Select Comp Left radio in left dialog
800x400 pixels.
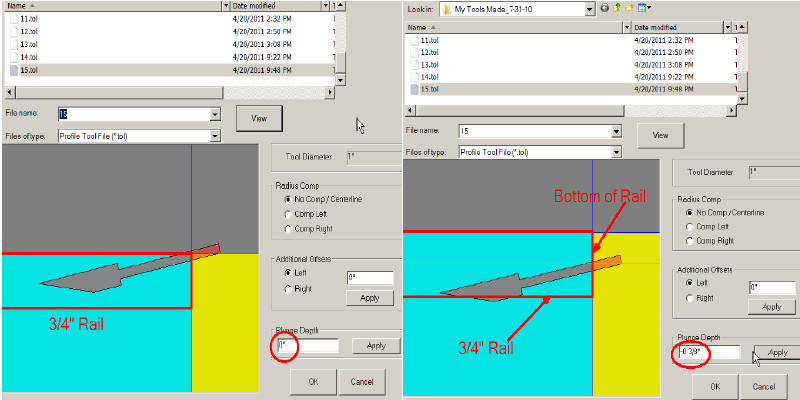(288, 213)
